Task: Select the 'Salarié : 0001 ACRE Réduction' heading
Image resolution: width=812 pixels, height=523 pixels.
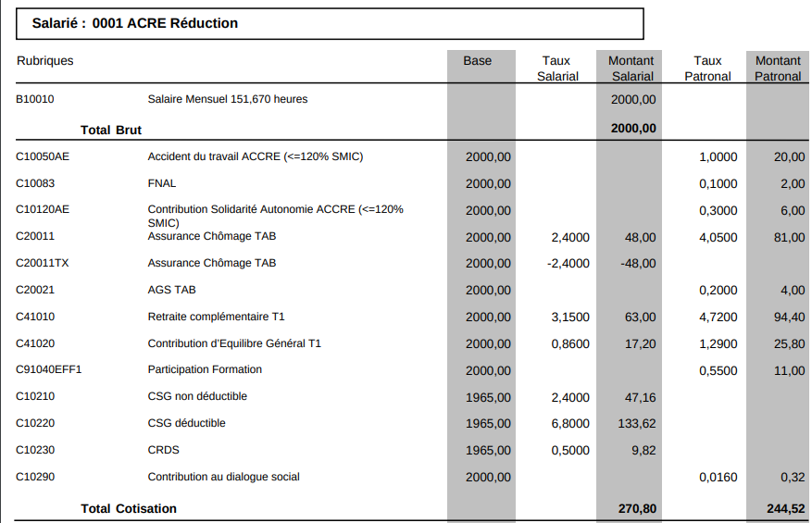Action: pyautogui.click(x=135, y=23)
